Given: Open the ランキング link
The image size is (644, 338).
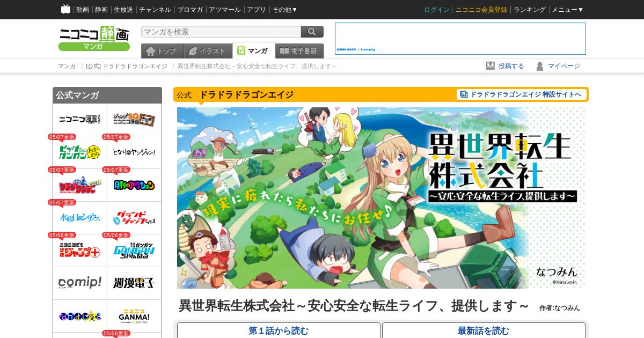Looking at the screenshot, I should click(530, 10).
